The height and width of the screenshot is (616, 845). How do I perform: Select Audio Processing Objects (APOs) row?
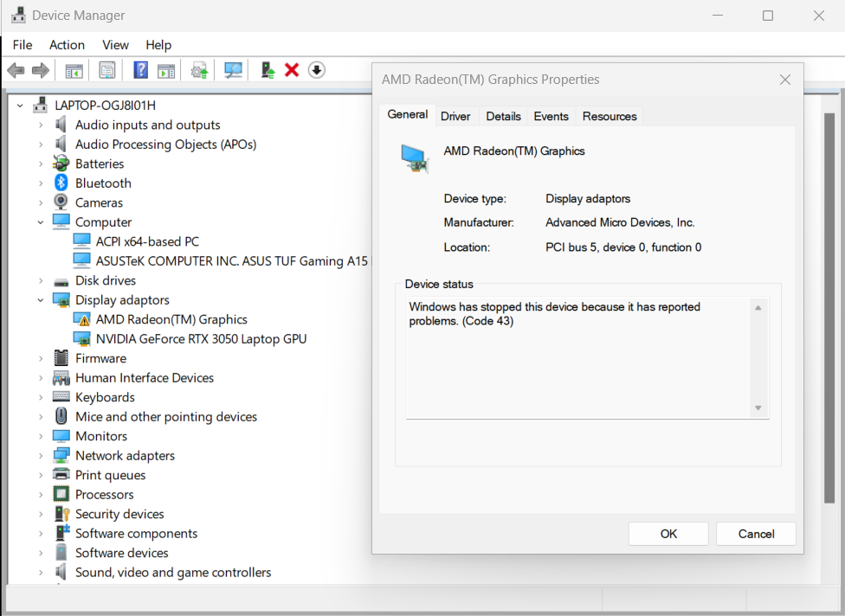[x=165, y=144]
